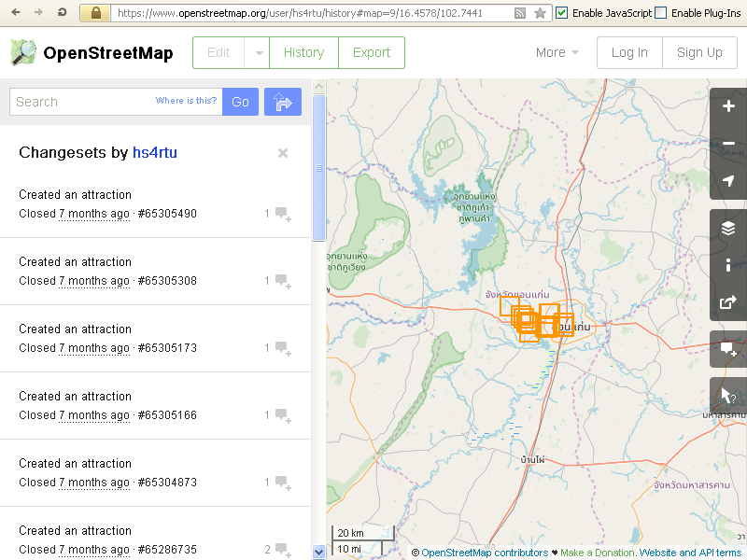Open comments icon for changeset #65304873
This screenshot has width=747, height=560.
point(283,483)
